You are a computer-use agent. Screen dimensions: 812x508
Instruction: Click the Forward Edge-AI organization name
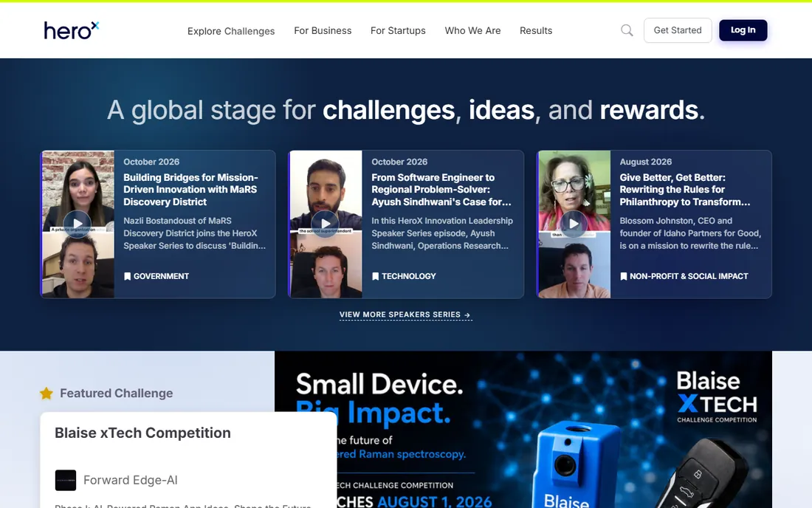pos(131,480)
